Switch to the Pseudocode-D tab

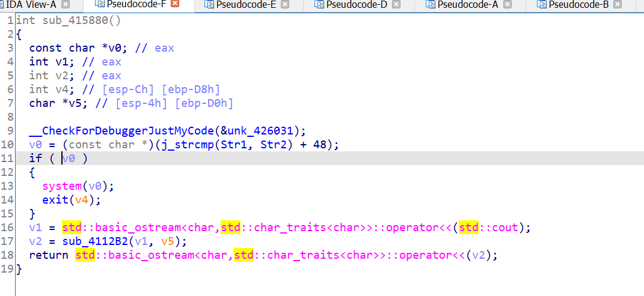coord(357,5)
